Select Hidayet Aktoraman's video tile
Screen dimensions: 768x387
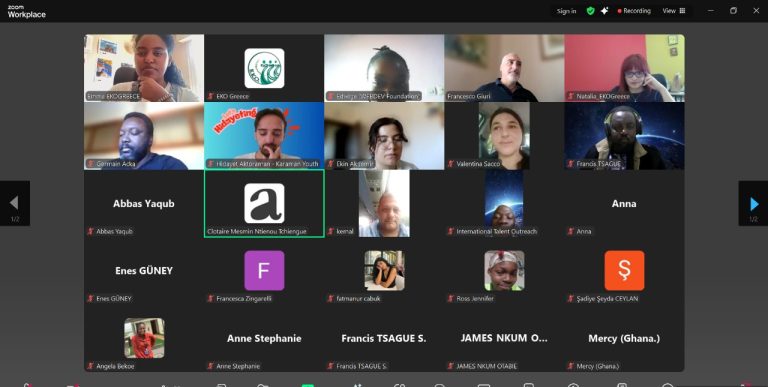click(x=264, y=136)
